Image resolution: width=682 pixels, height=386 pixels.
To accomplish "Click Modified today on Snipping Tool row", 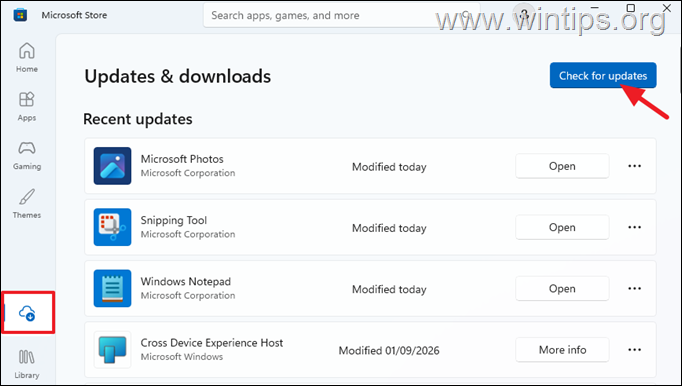I will [x=389, y=228].
